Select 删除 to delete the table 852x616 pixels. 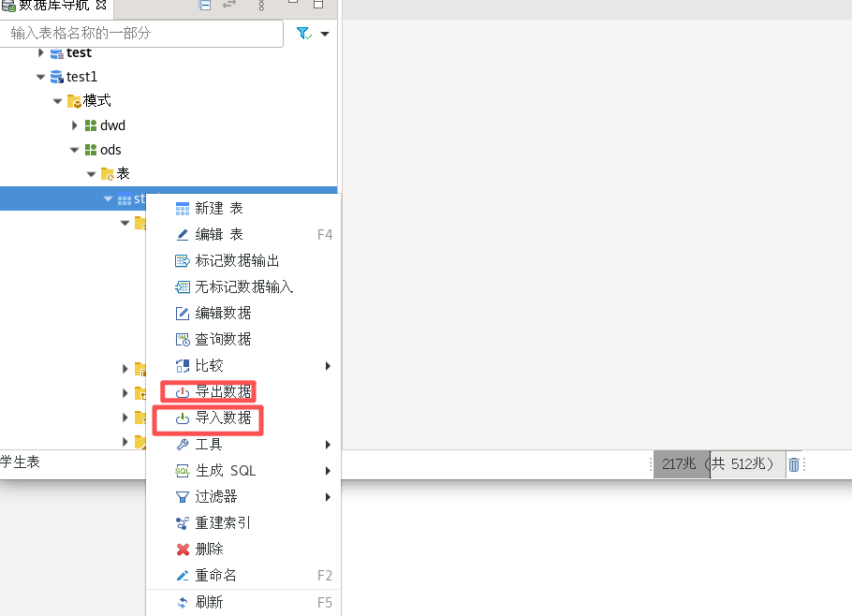[x=209, y=549]
